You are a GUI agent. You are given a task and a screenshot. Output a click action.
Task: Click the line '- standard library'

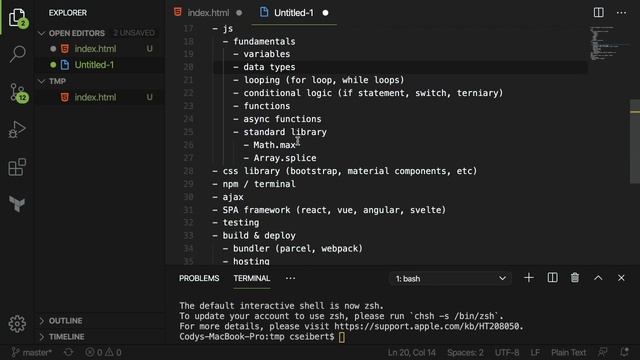coord(280,132)
